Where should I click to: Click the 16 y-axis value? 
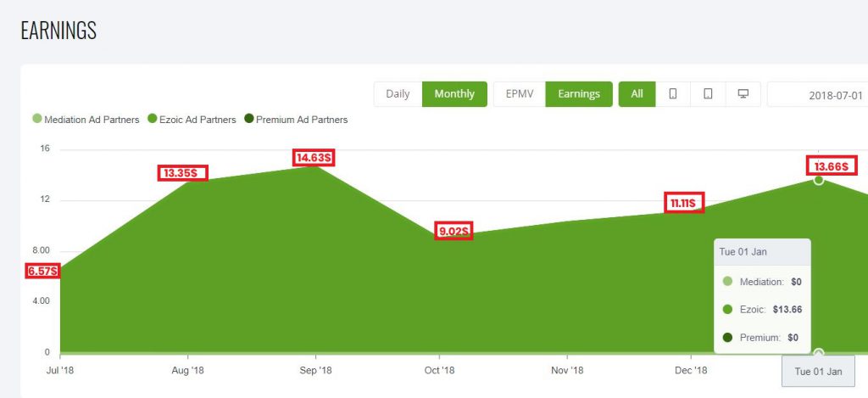[45, 149]
